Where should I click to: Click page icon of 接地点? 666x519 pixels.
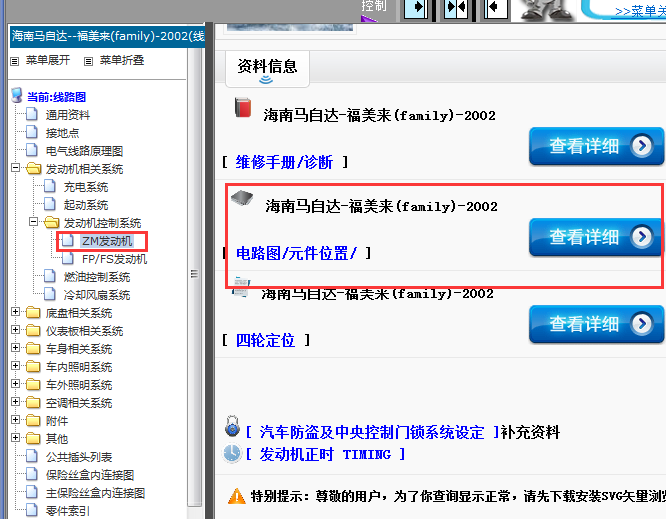click(x=32, y=132)
